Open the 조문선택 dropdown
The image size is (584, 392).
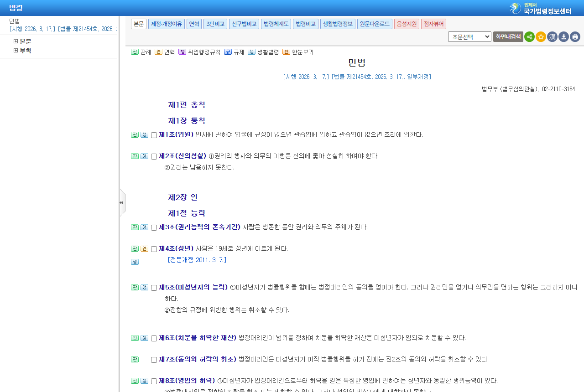coord(469,37)
